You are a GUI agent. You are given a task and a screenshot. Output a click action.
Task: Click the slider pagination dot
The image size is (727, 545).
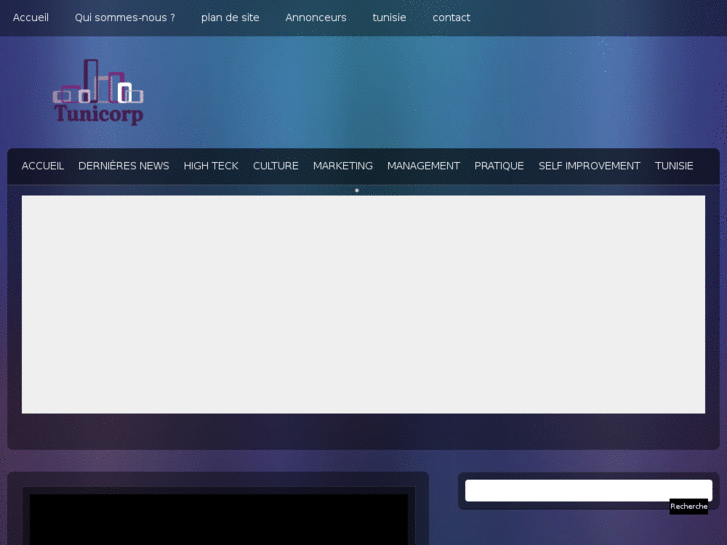pyautogui.click(x=357, y=190)
